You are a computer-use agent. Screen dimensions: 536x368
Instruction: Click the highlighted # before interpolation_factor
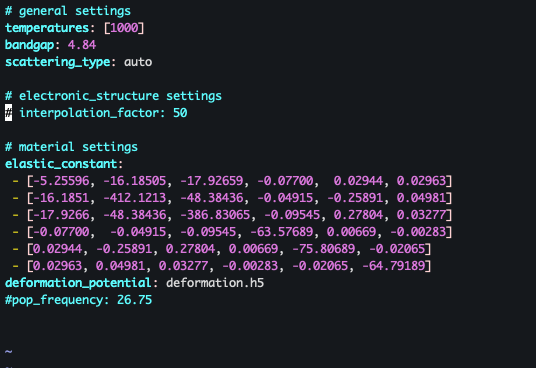click(9, 113)
